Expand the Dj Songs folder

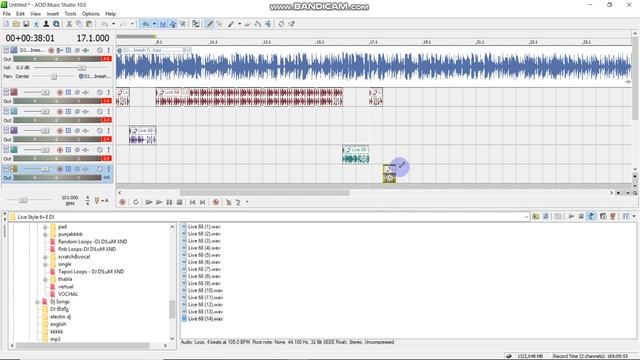click(x=38, y=302)
